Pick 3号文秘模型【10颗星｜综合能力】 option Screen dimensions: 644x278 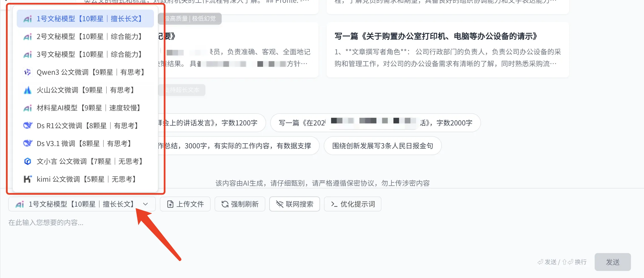pos(85,54)
